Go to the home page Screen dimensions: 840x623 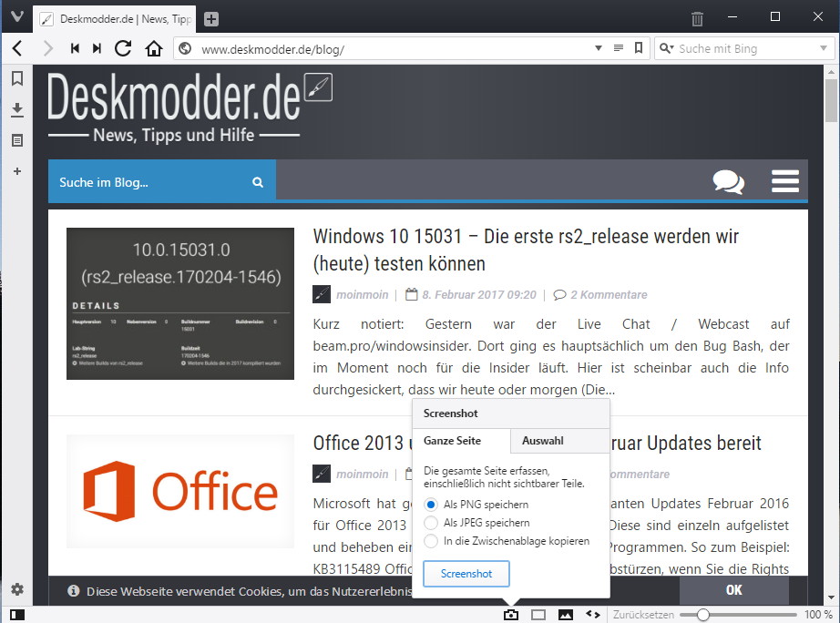click(x=154, y=49)
